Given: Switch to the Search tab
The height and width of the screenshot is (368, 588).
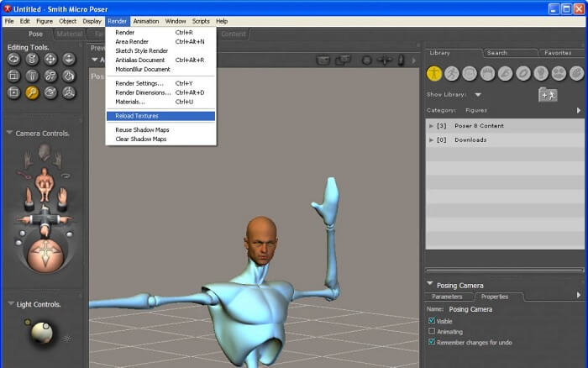Looking at the screenshot, I should [497, 53].
